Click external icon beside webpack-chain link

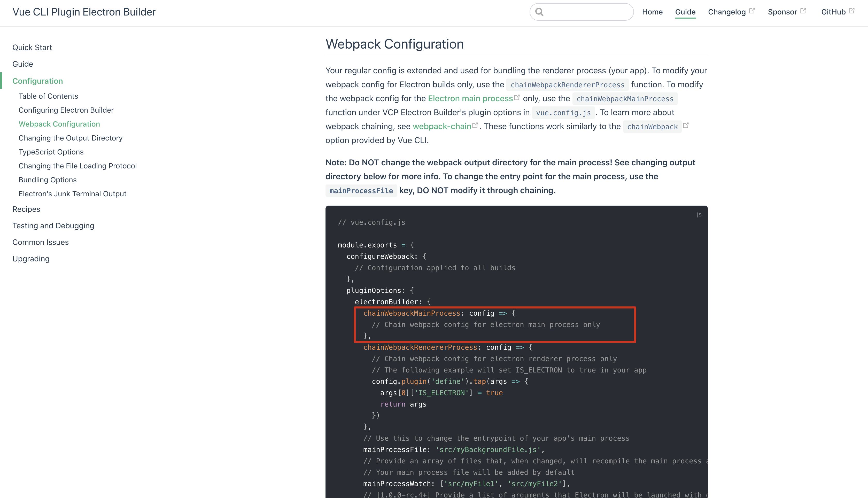click(x=475, y=126)
